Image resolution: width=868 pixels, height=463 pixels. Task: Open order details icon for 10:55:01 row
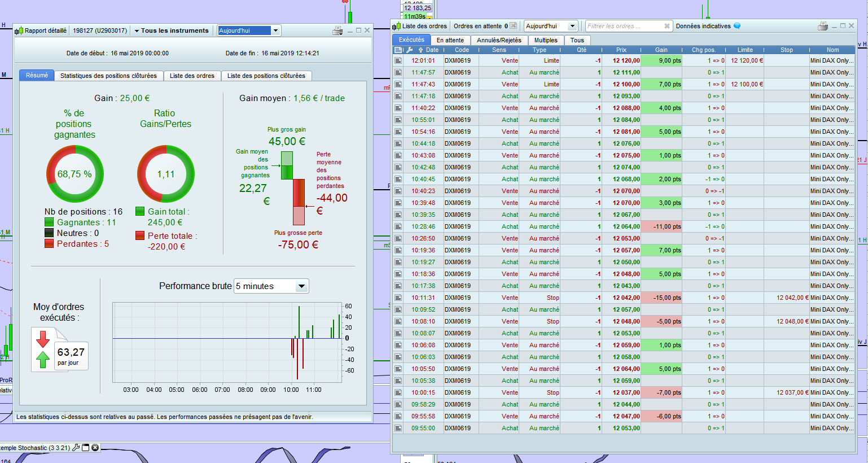tap(398, 120)
